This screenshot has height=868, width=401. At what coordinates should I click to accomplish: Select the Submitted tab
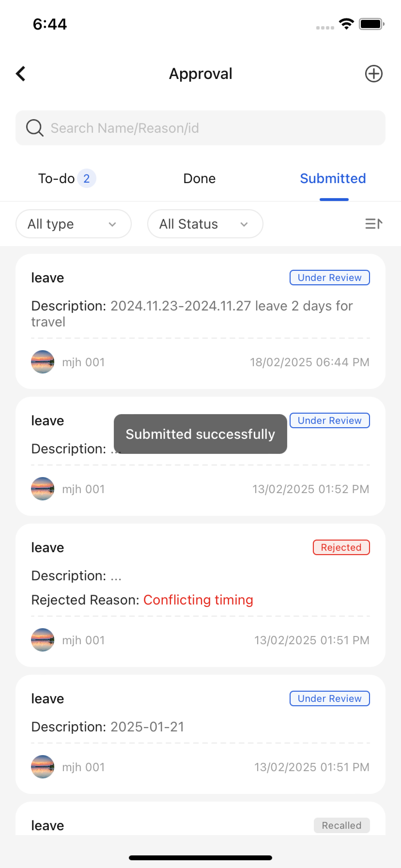pyautogui.click(x=333, y=178)
